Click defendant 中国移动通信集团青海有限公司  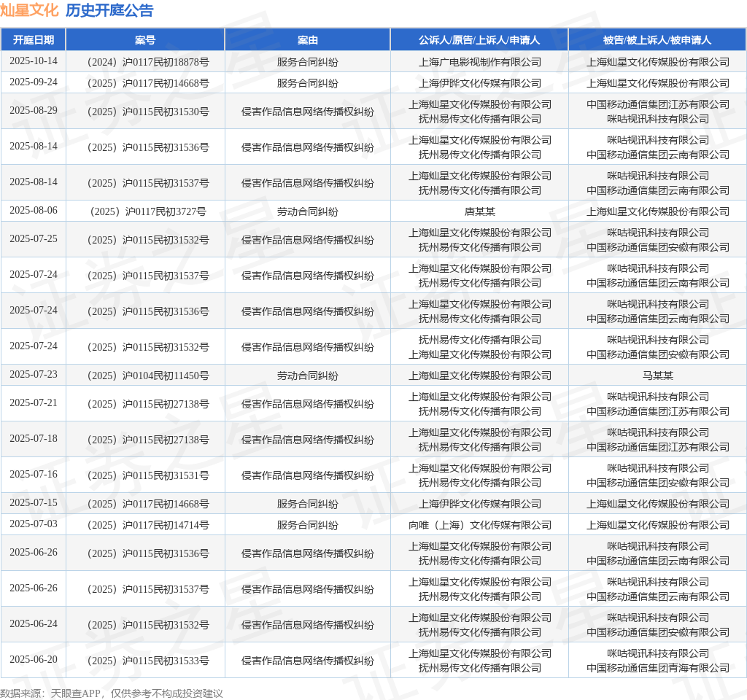point(658,668)
